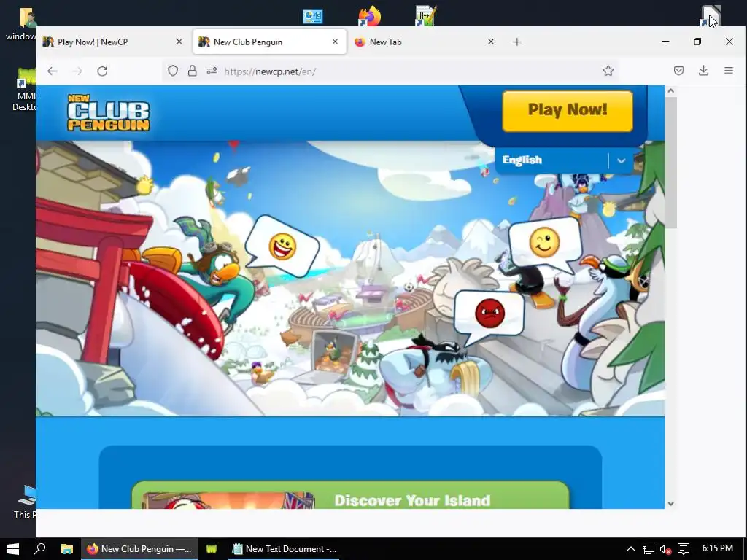Switch to New Text Document taskbar button
This screenshot has height=560, width=747.
[284, 549]
